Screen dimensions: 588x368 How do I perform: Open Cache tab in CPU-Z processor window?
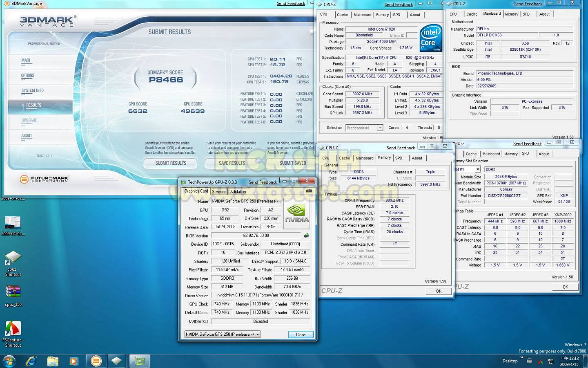pyautogui.click(x=342, y=15)
